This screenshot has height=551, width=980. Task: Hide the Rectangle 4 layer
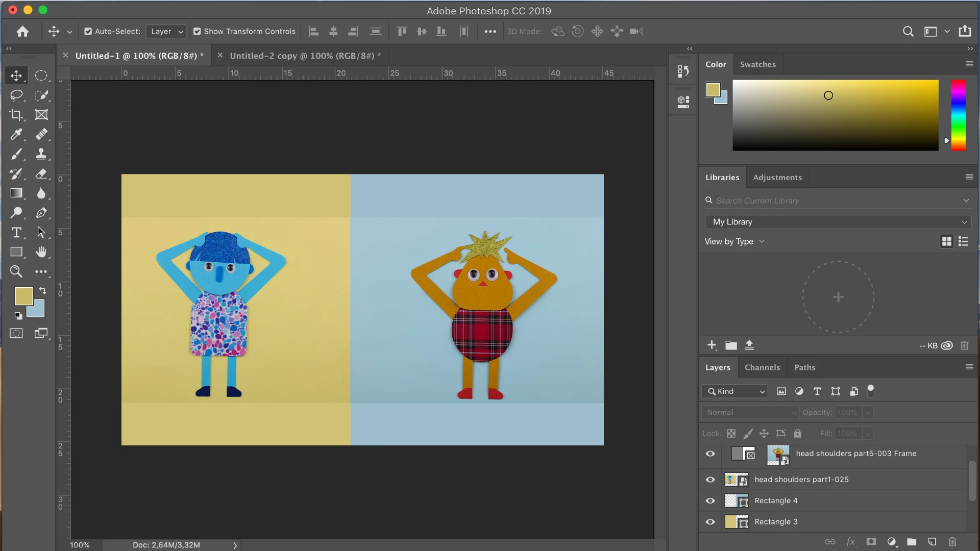pyautogui.click(x=710, y=501)
